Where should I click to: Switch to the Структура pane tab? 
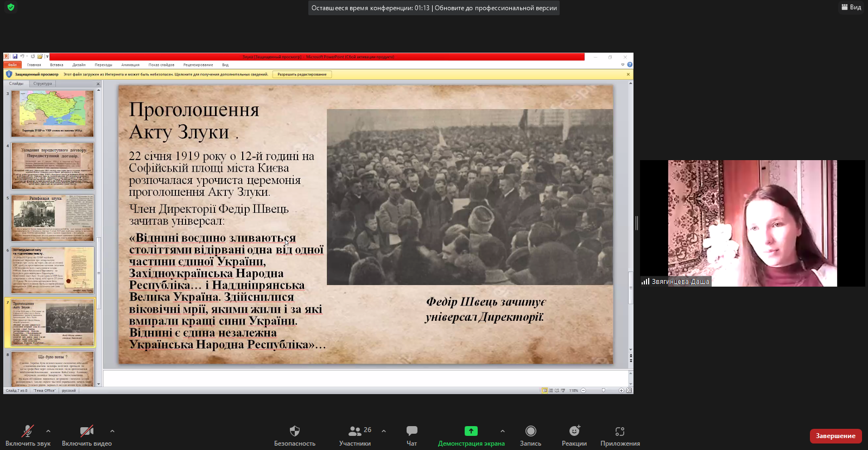pos(42,84)
